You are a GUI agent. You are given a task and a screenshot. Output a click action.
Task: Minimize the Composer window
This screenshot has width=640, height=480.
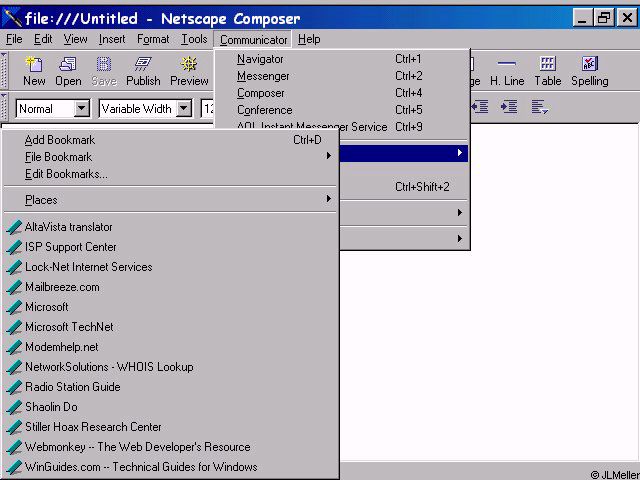coord(582,18)
